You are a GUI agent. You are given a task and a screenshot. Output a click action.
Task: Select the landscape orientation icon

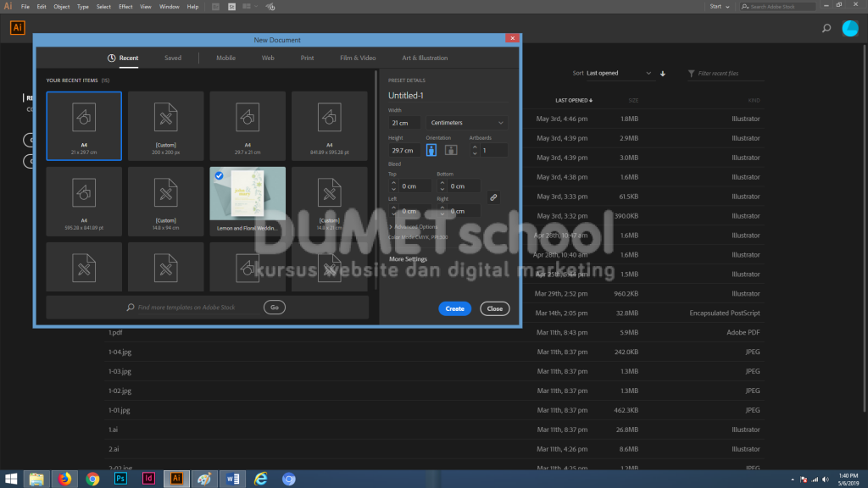click(451, 150)
